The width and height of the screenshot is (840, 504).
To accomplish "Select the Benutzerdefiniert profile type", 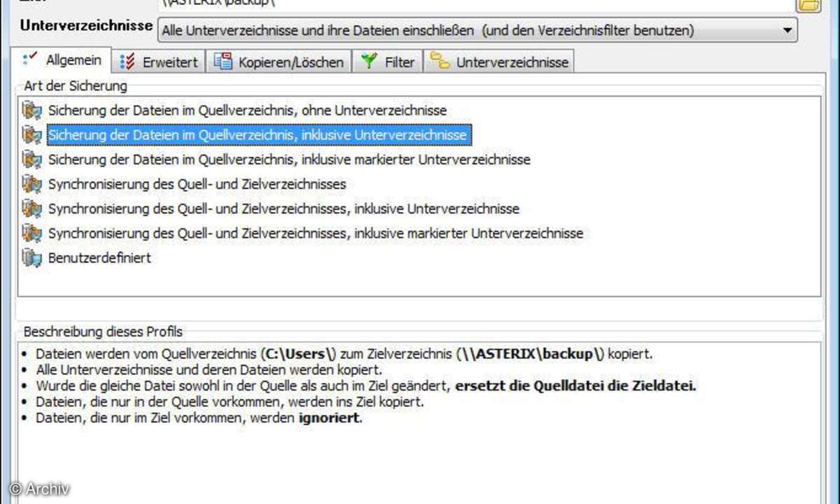I will click(x=99, y=258).
